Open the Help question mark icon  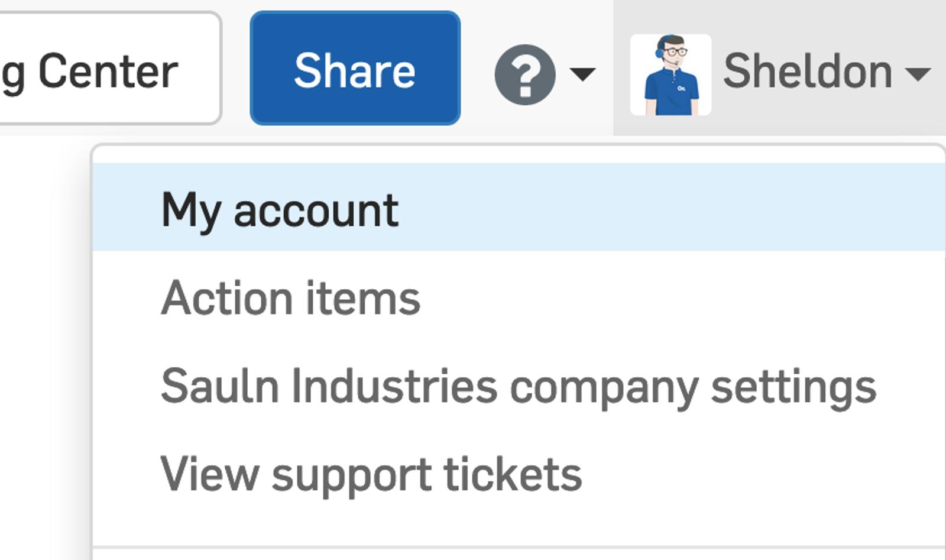point(524,74)
